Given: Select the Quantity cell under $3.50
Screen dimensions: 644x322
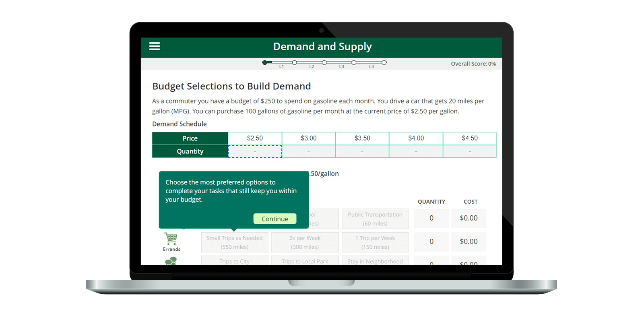Looking at the screenshot, I should tap(362, 151).
